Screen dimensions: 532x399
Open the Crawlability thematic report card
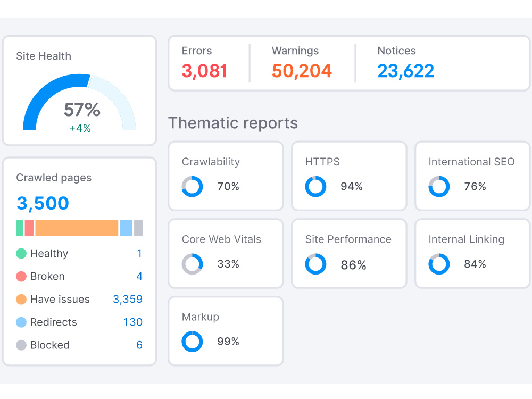point(226,176)
